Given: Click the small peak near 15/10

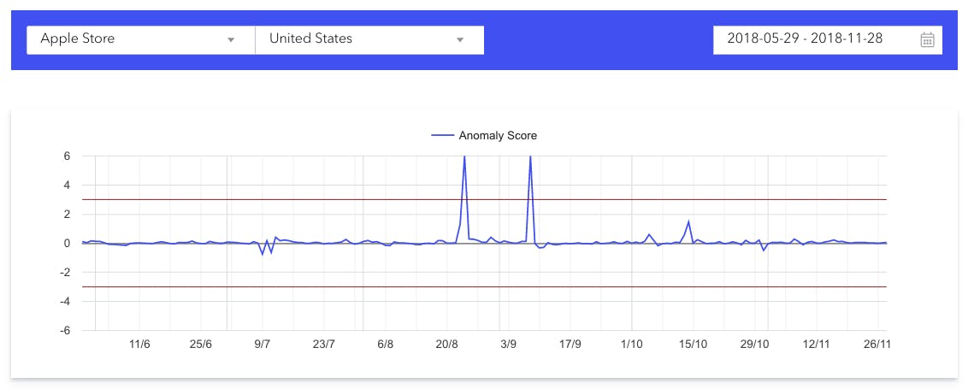Looking at the screenshot, I should (x=688, y=221).
